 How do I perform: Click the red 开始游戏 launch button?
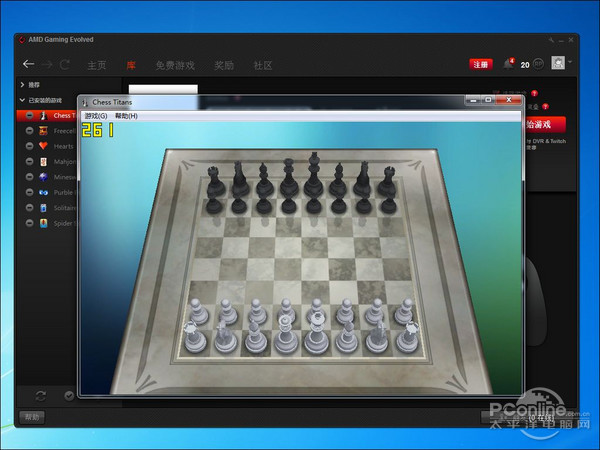point(545,124)
